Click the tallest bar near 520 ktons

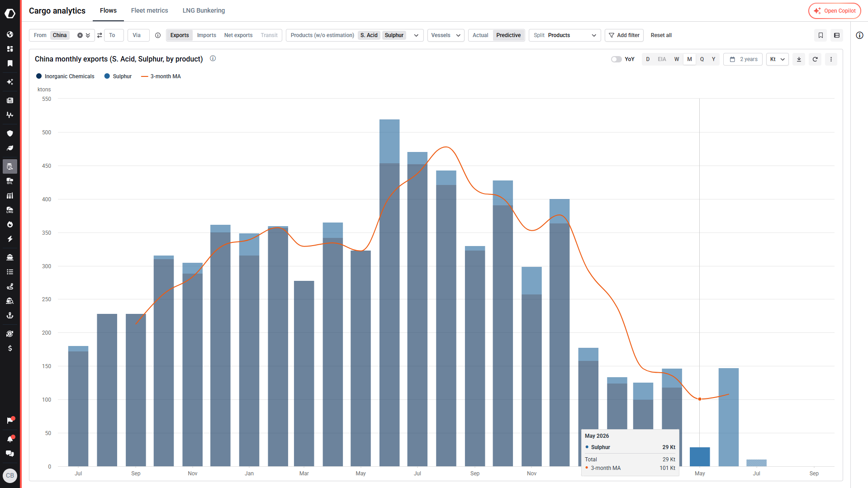[x=389, y=293]
